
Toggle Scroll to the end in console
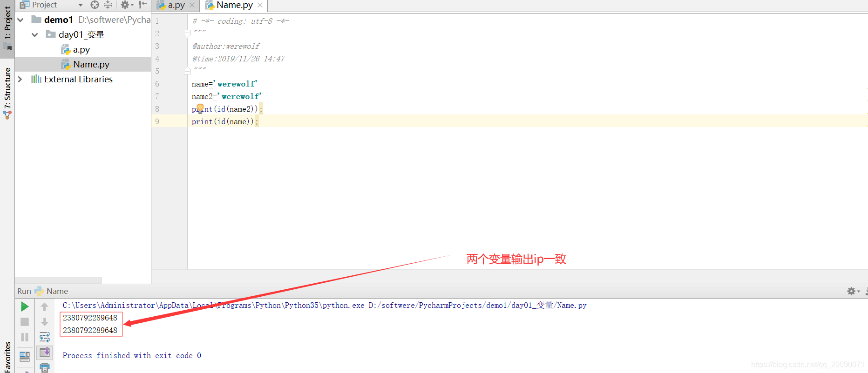45,353
